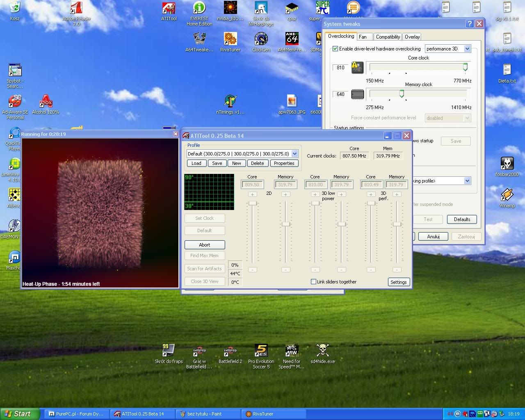Click Defaults in System tweaks
The height and width of the screenshot is (420, 525).
point(462,219)
